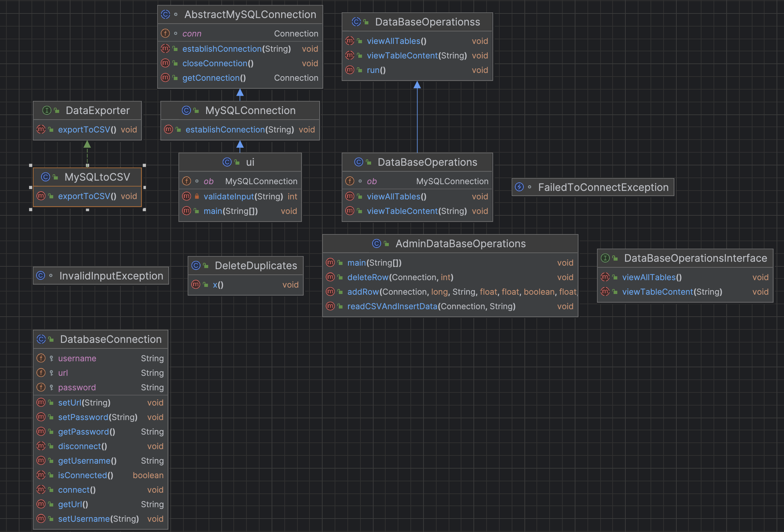Click the lock icon next to validateInput
Image resolution: width=784 pixels, height=532 pixels.
pos(197,196)
